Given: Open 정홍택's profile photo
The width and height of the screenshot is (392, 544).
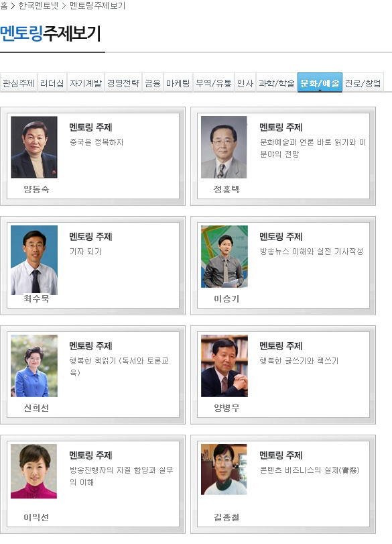Looking at the screenshot, I should click(224, 147).
